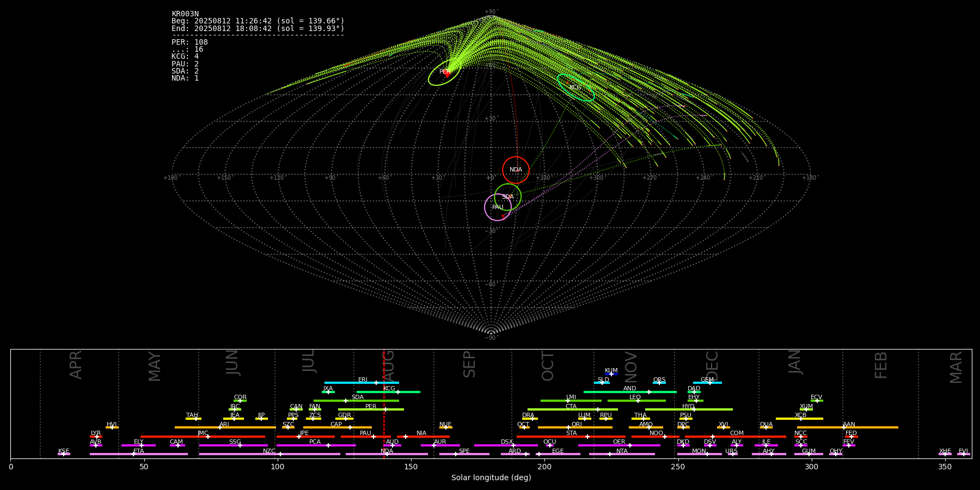The width and height of the screenshot is (980, 490).
Task: Click the PER bar in shower timeline
Action: coord(371,409)
